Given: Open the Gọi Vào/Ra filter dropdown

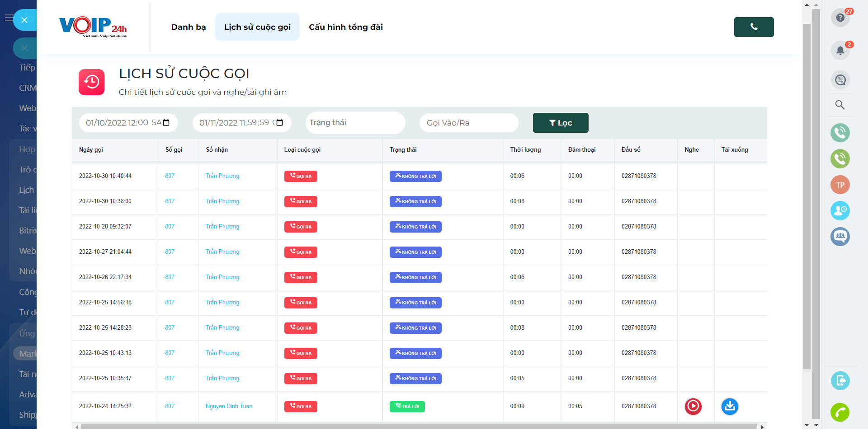Looking at the screenshot, I should 469,123.
